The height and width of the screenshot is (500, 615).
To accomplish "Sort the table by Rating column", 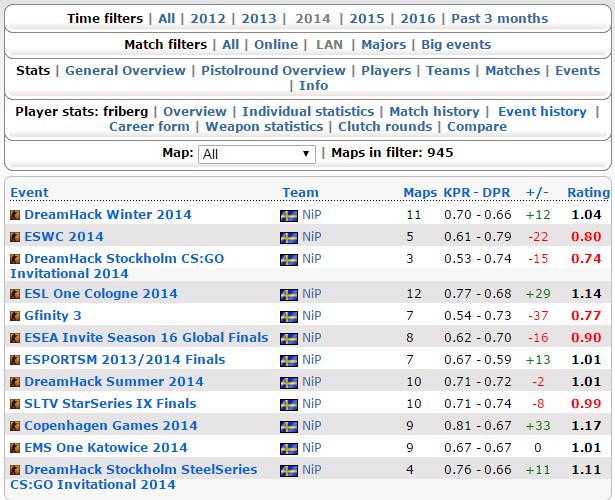I will (x=588, y=193).
